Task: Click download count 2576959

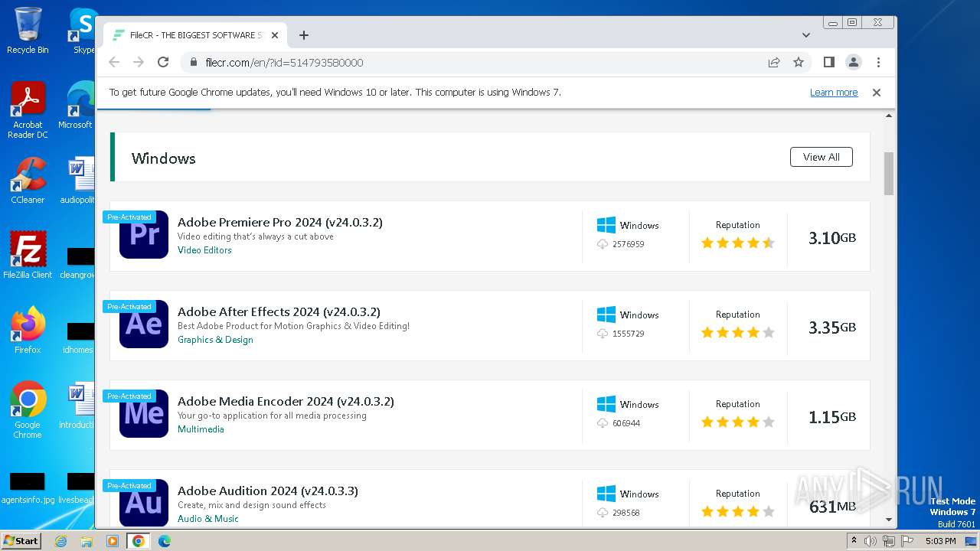Action: 629,244
